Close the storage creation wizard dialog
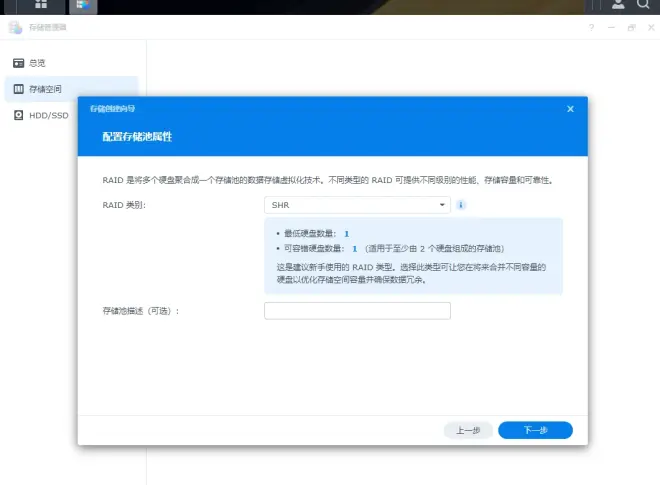This screenshot has height=485, width=660. point(570,108)
